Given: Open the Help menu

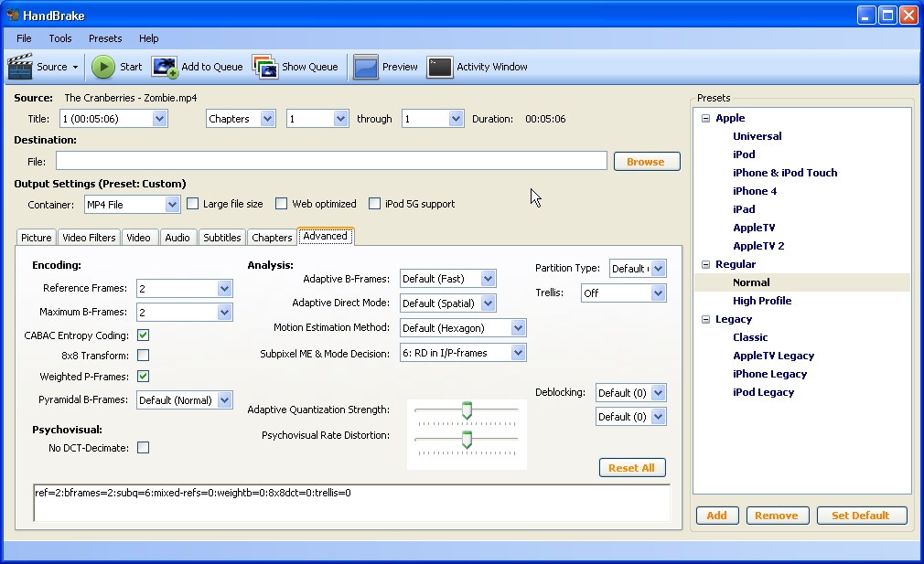Looking at the screenshot, I should pos(148,38).
